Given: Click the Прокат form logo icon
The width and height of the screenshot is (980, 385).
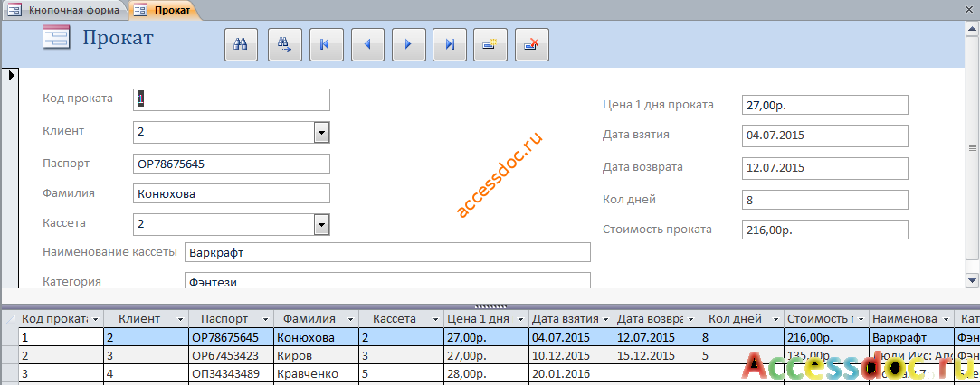Looking at the screenshot, I should (58, 38).
